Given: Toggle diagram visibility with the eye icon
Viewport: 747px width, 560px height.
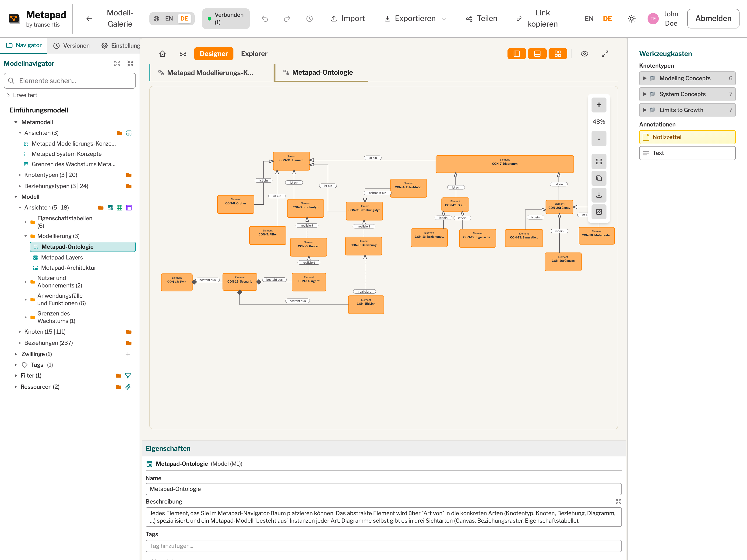Looking at the screenshot, I should [x=585, y=54].
